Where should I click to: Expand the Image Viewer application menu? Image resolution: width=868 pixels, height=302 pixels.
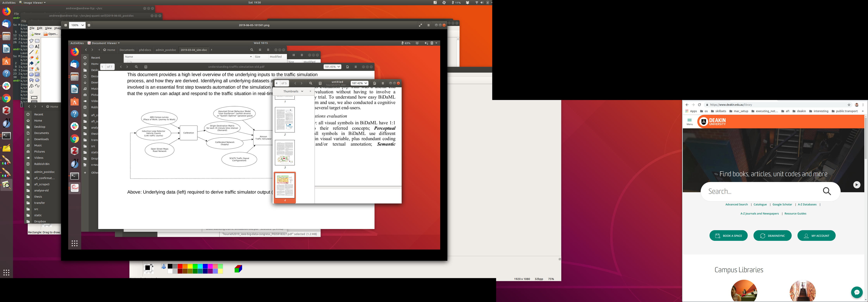click(x=32, y=3)
